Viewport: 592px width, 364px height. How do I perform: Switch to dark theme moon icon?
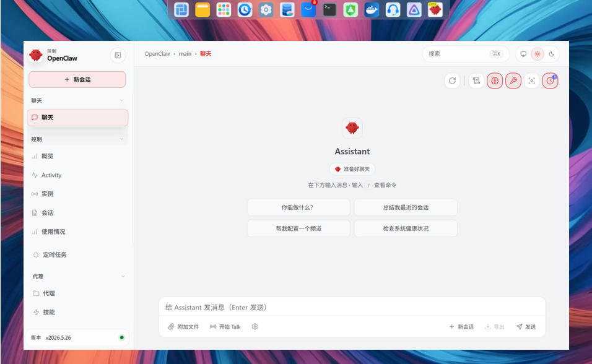pos(551,54)
